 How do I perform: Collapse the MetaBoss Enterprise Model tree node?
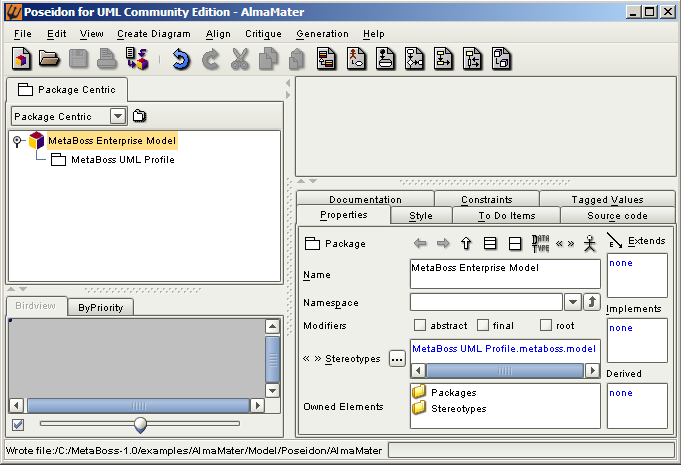point(17,141)
